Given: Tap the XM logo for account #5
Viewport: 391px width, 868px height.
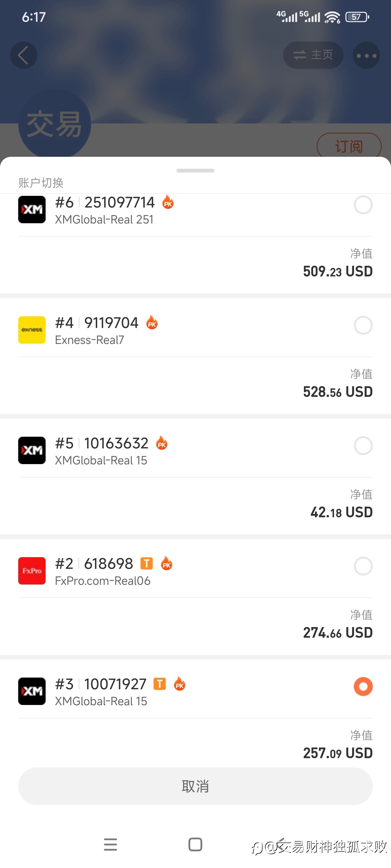Looking at the screenshot, I should [32, 450].
